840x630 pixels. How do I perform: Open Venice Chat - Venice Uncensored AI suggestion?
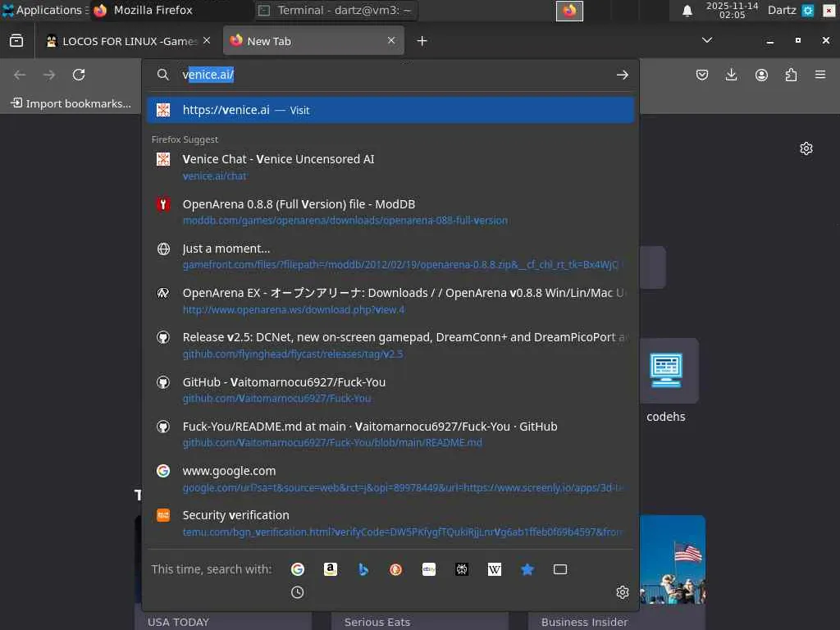(390, 167)
